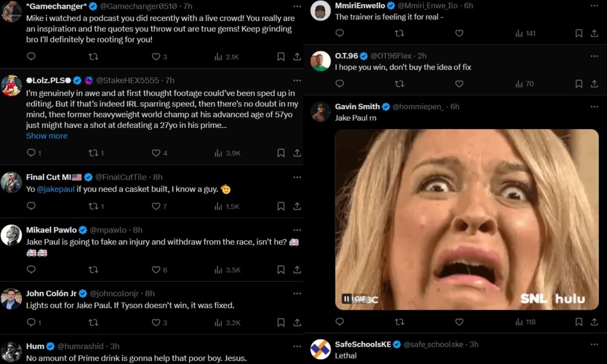Open the SafeSchoolsKE profile avatar

[321, 349]
